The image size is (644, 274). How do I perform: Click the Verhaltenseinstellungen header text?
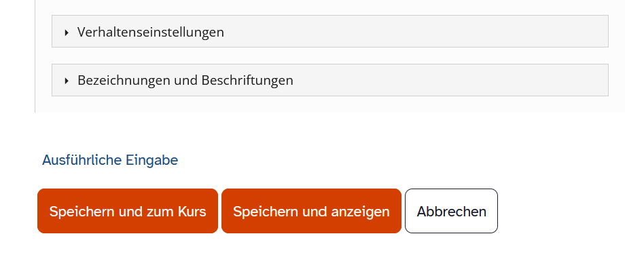(x=150, y=32)
